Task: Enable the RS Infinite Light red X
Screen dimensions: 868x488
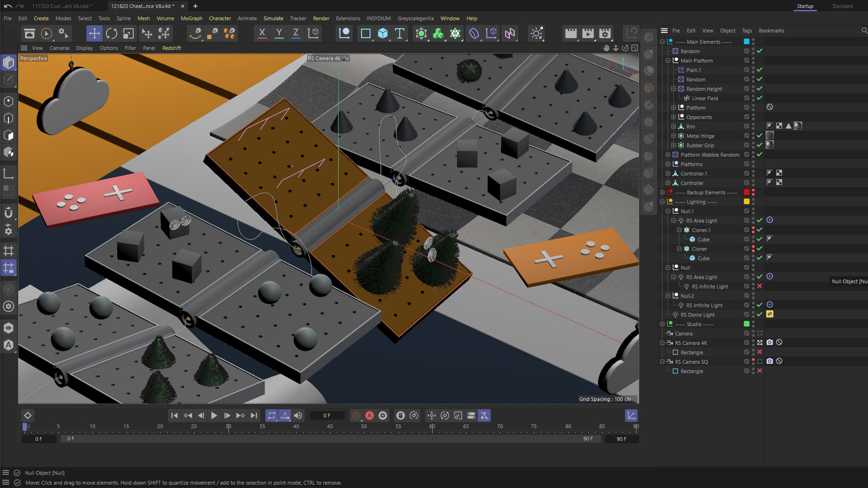Action: (759, 286)
